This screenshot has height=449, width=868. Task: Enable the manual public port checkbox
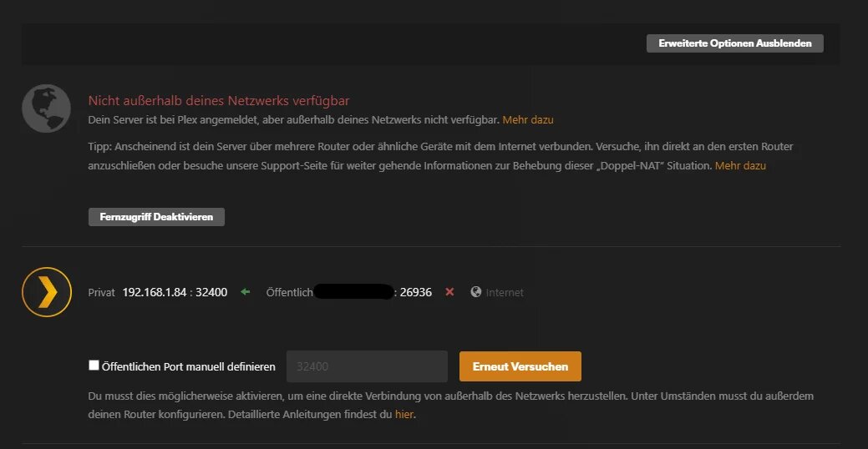coord(94,366)
